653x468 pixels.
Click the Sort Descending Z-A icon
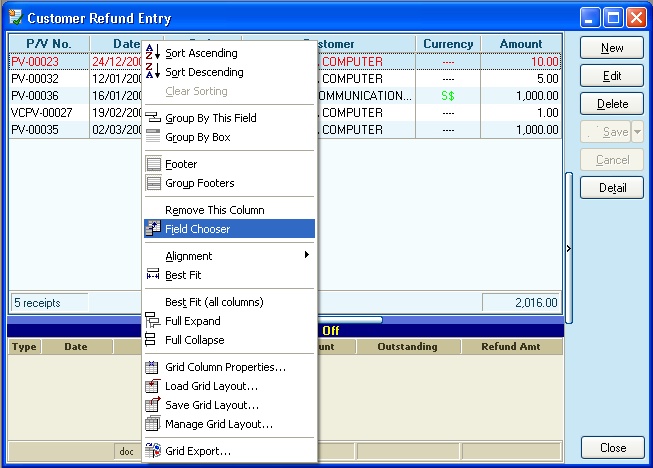153,71
